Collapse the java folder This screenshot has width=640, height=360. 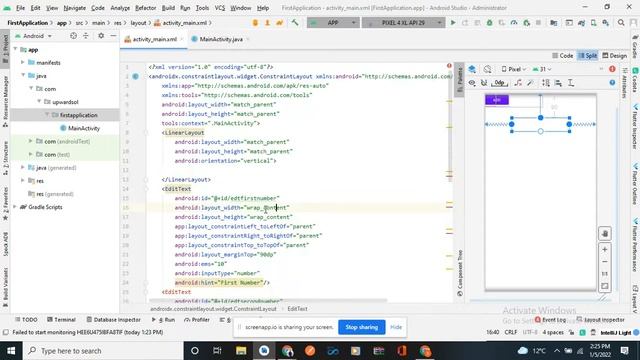23,76
